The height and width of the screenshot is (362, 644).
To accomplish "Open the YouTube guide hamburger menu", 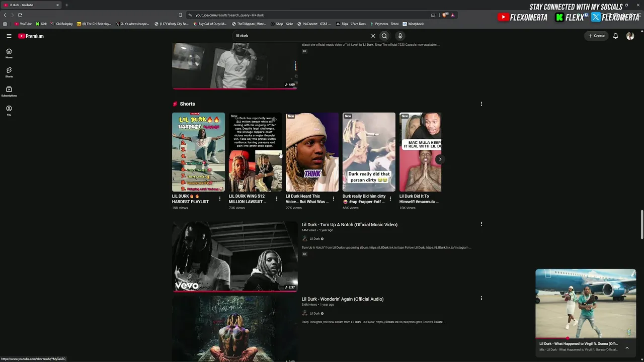I will coord(9,36).
